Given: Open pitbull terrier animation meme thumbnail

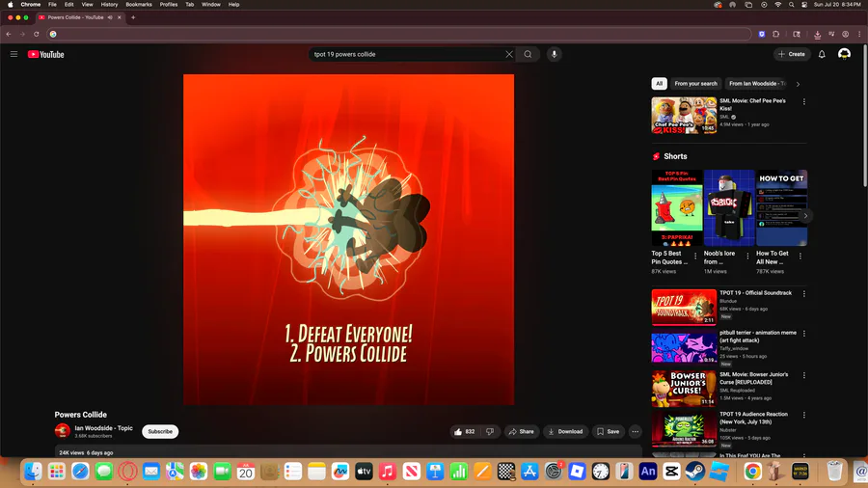Looking at the screenshot, I should [684, 347].
